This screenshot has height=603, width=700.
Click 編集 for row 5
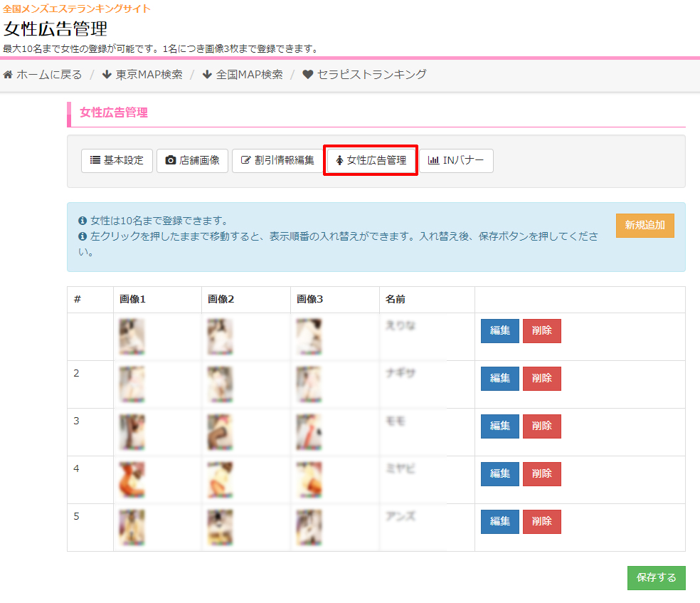500,522
